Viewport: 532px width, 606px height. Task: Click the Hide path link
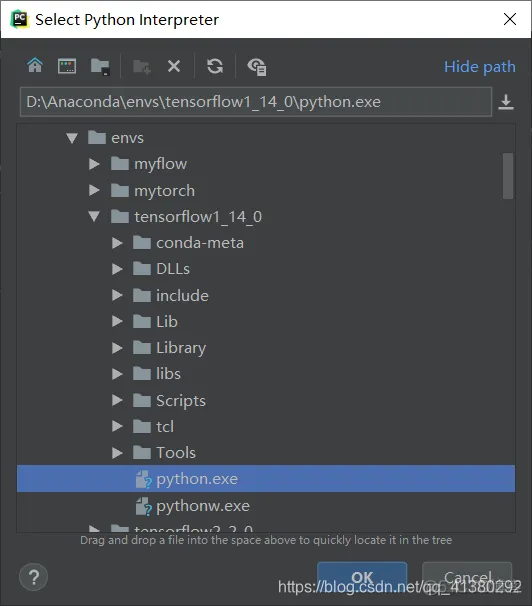(479, 67)
